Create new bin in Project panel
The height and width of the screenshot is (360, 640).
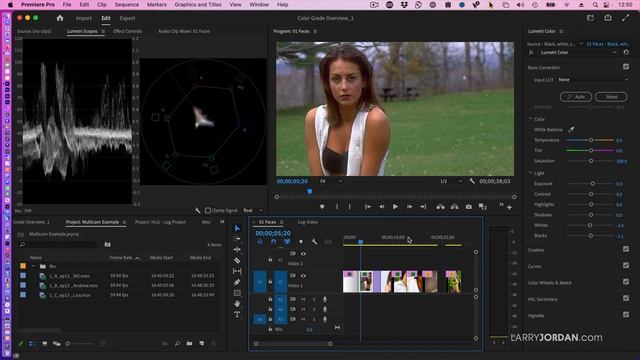pos(189,343)
